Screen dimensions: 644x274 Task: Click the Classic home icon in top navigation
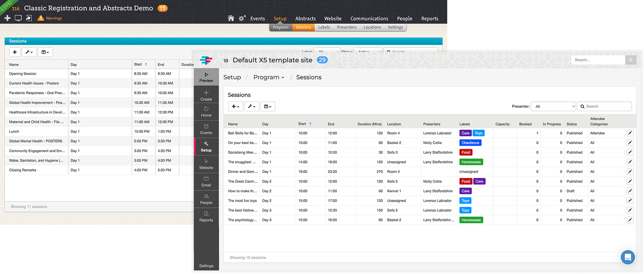tap(231, 18)
